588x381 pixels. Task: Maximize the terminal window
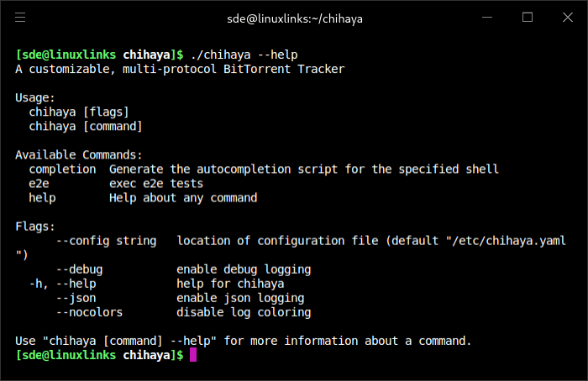(x=528, y=17)
